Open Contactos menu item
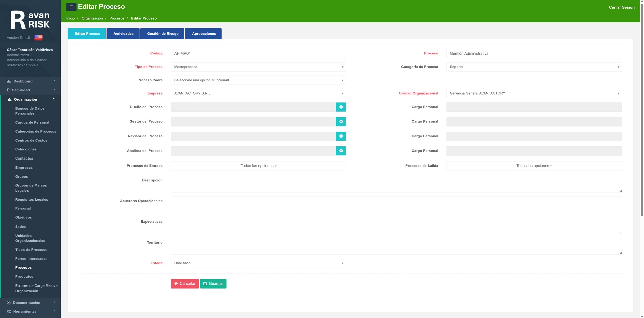The image size is (644, 318). (24, 158)
